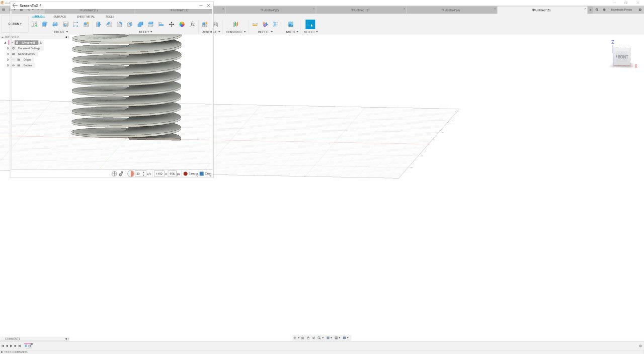Screen dimensions: 644x354
Task: Activate the Select tool icon
Action: tap(310, 24)
